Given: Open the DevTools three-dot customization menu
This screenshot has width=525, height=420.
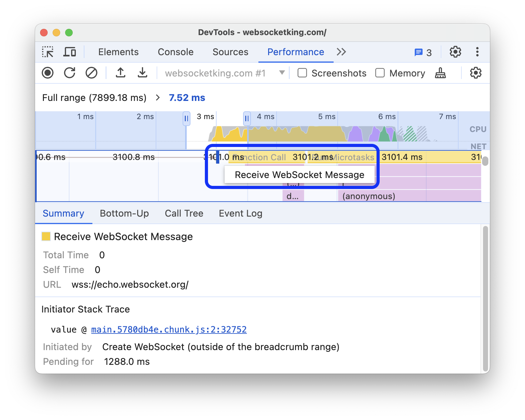Looking at the screenshot, I should pyautogui.click(x=477, y=52).
